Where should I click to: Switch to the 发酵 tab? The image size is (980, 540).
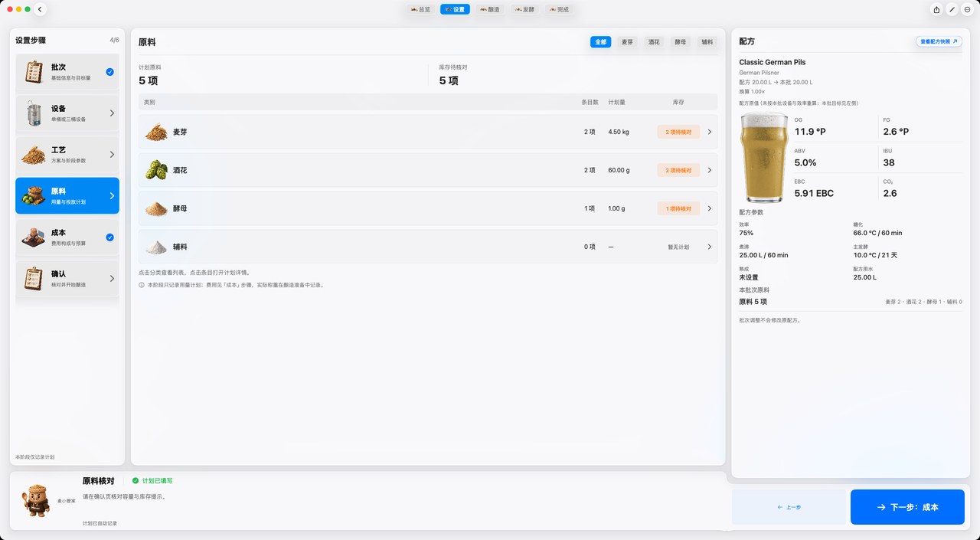click(525, 9)
